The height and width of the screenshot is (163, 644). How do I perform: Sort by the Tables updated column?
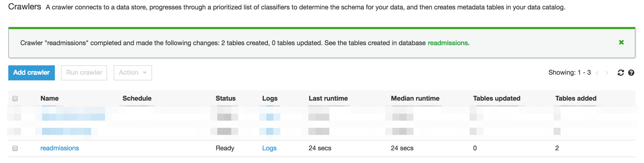pos(496,98)
